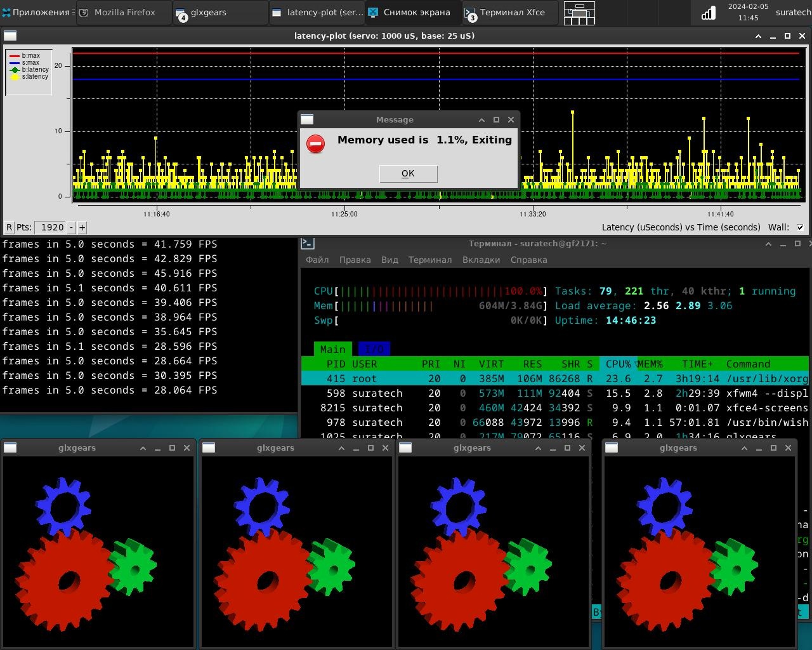Decrease Pts with the minus button
The width and height of the screenshot is (812, 650).
point(71,227)
